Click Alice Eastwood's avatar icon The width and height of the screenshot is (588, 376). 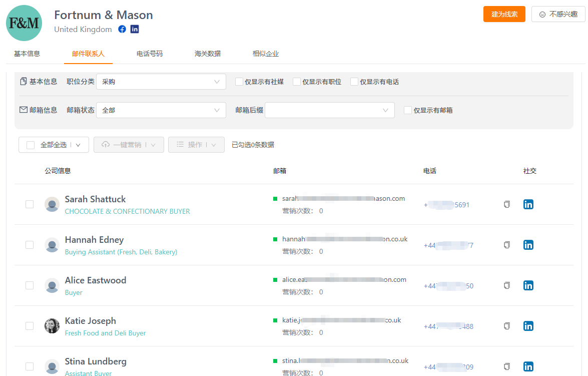[52, 285]
